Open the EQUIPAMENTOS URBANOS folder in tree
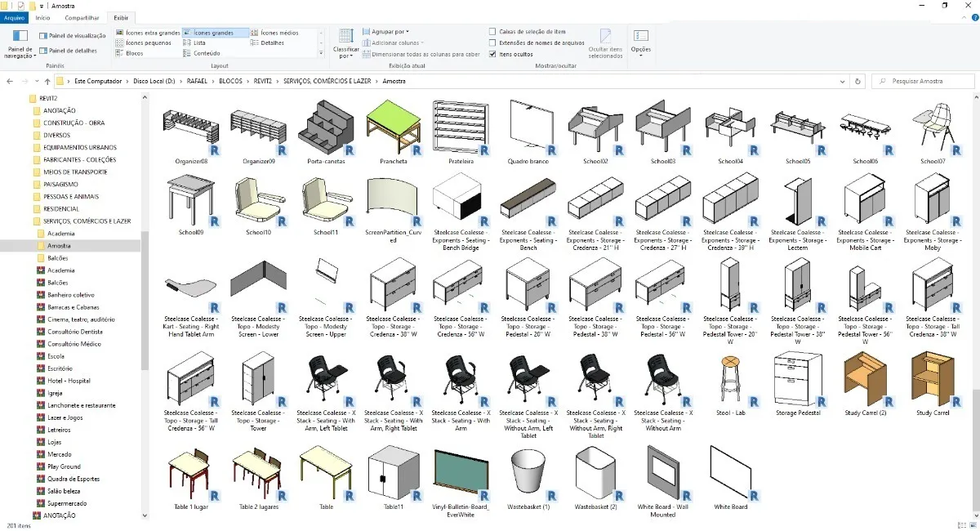Image resolution: width=980 pixels, height=531 pixels. [79, 147]
